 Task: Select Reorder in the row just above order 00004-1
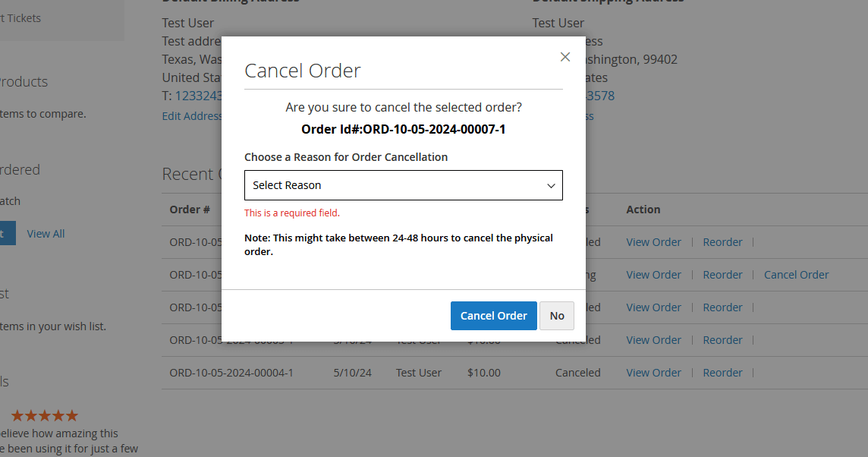point(722,340)
